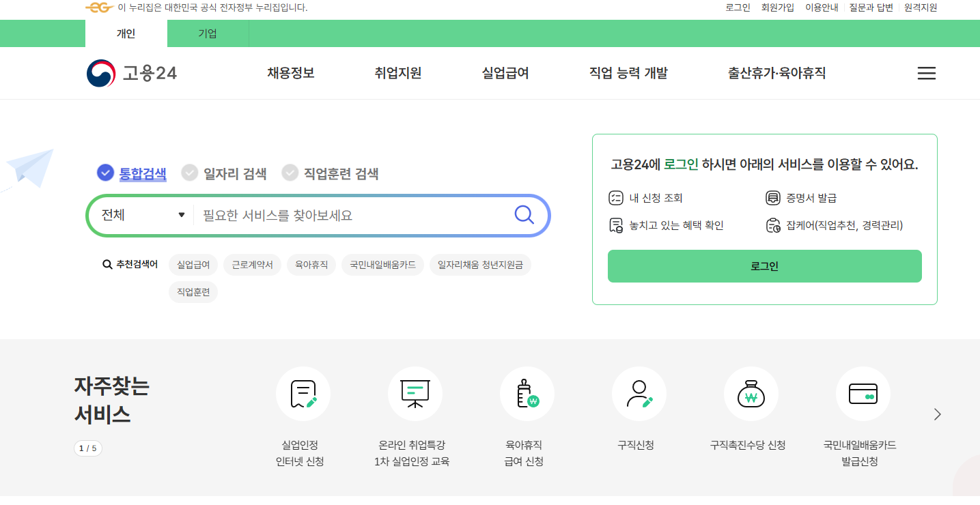Click the 1 / 5 page indicator
The width and height of the screenshot is (980, 505).
[88, 448]
